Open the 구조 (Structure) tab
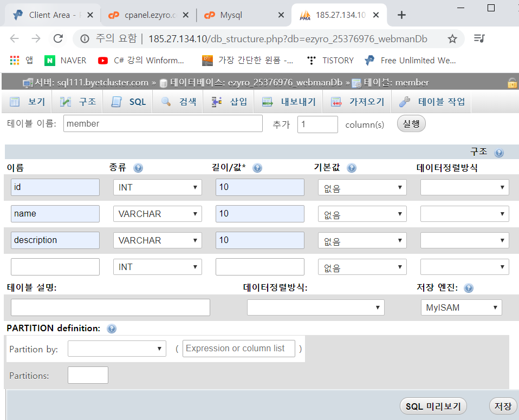The height and width of the screenshot is (420, 519). [78, 102]
